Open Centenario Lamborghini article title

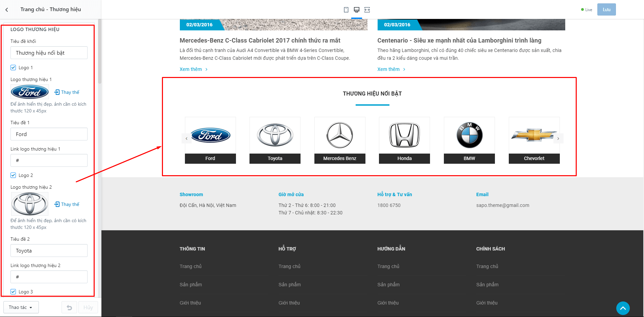(459, 41)
